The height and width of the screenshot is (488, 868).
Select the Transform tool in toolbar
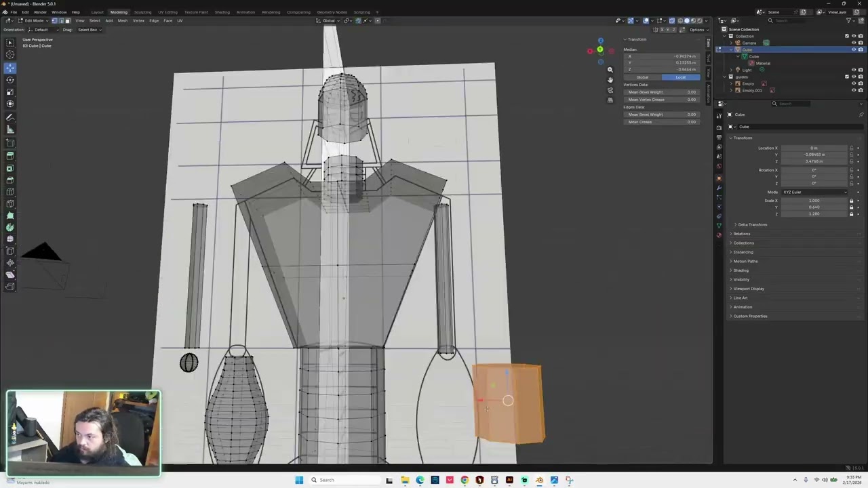[x=10, y=104]
